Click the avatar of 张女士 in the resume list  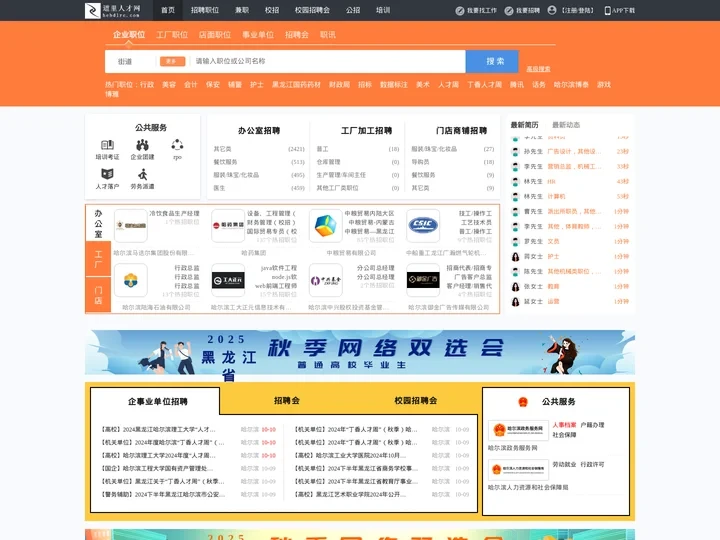pyautogui.click(x=515, y=287)
